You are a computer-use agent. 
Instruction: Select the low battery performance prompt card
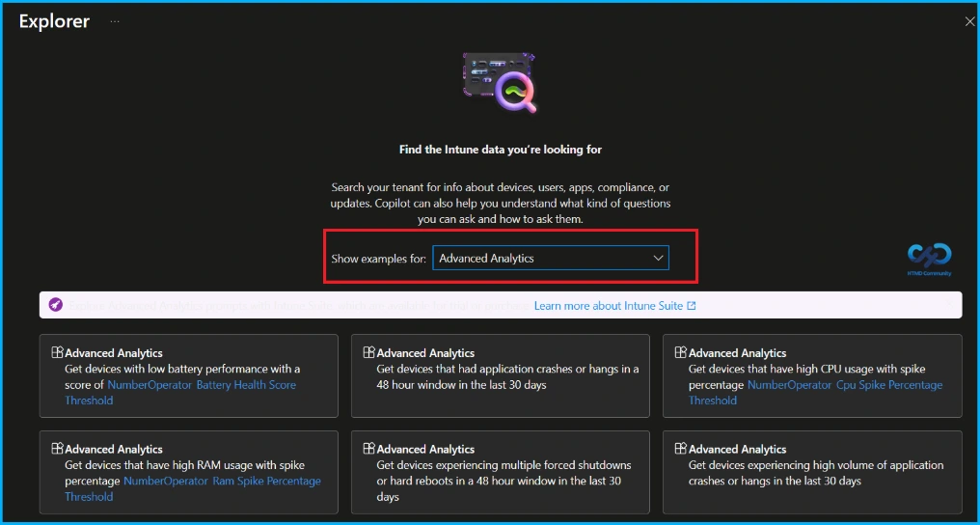[189, 375]
